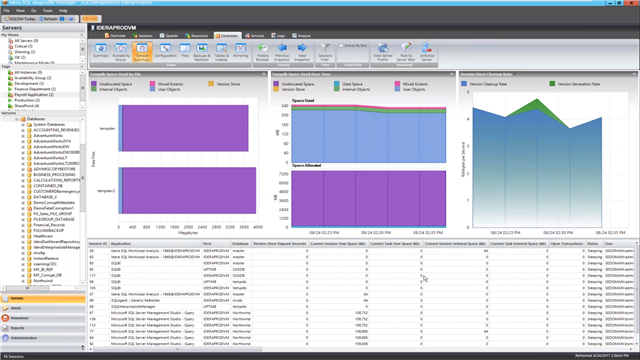Open the Mirroring view
The image size is (640, 360).
[x=240, y=51]
